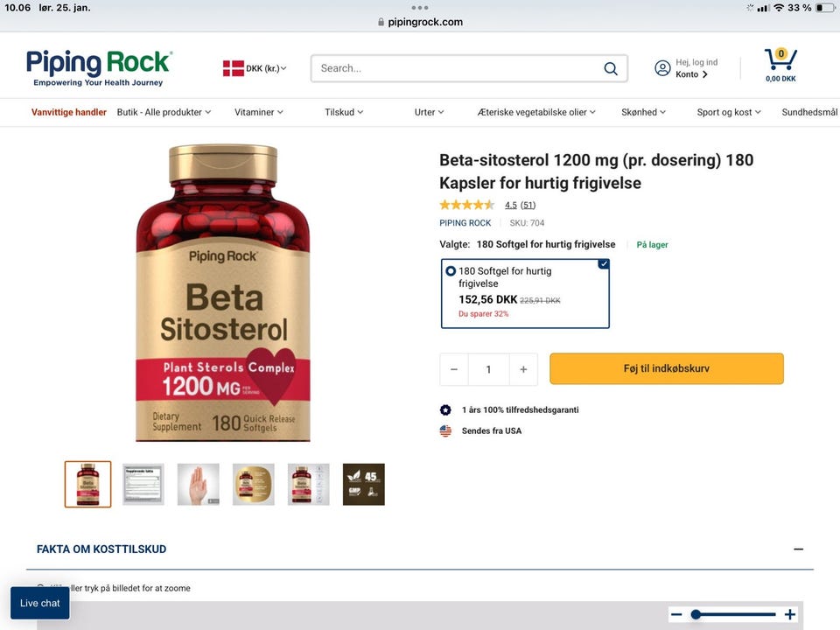Increase quantity with plus button
This screenshot has height=630, width=840.
523,369
